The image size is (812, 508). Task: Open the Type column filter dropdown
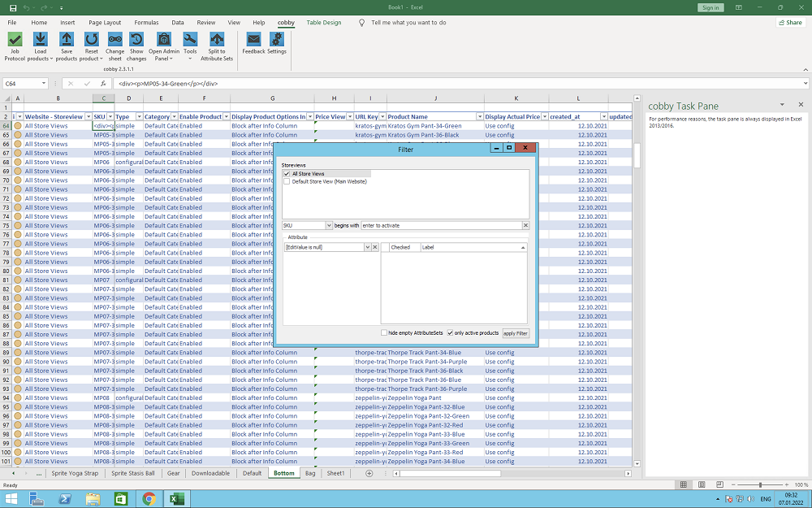(x=140, y=116)
